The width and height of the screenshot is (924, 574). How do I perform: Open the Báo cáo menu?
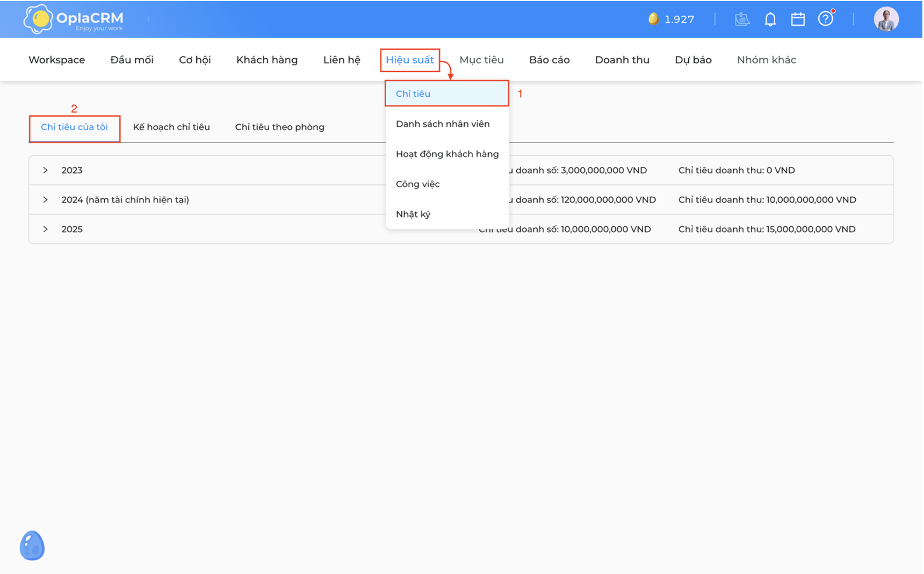click(x=549, y=60)
